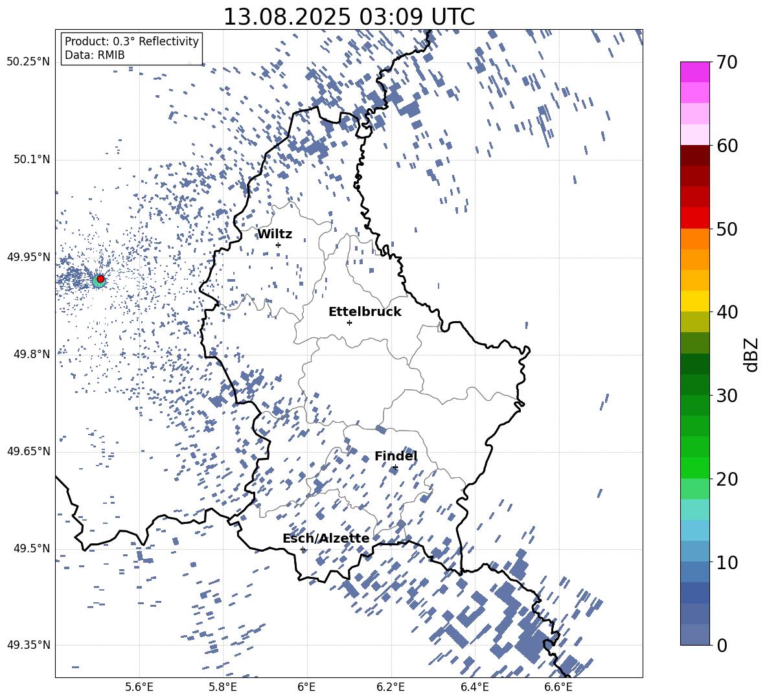Pick the yellow swatch just above 40
Image resolution: width=767 pixels, height=700 pixels.
(x=695, y=301)
